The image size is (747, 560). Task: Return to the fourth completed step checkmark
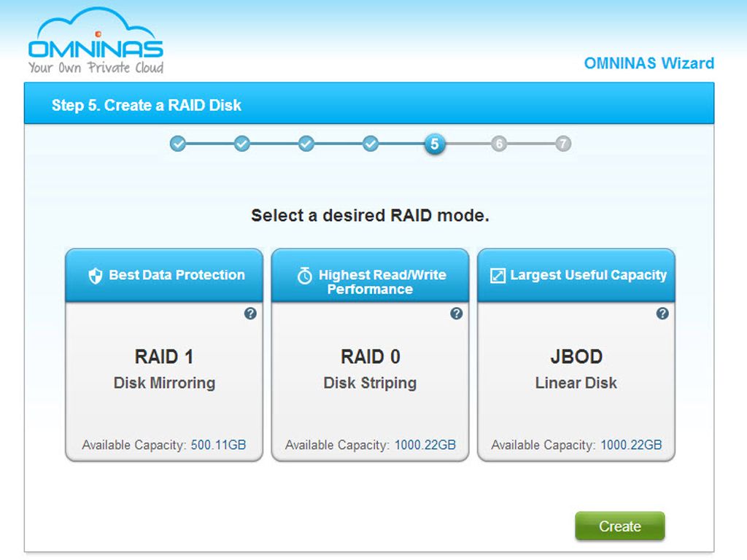coord(371,144)
